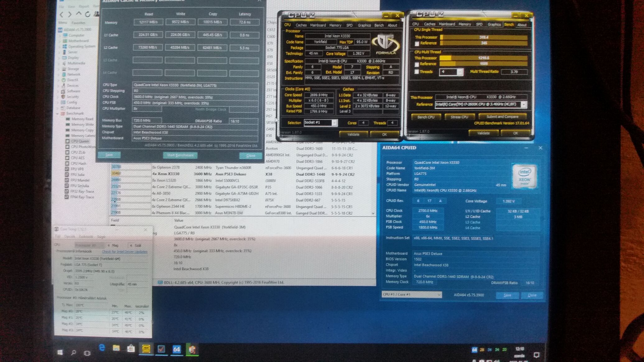Open SPD tab in left CPU-Z window

point(350,25)
